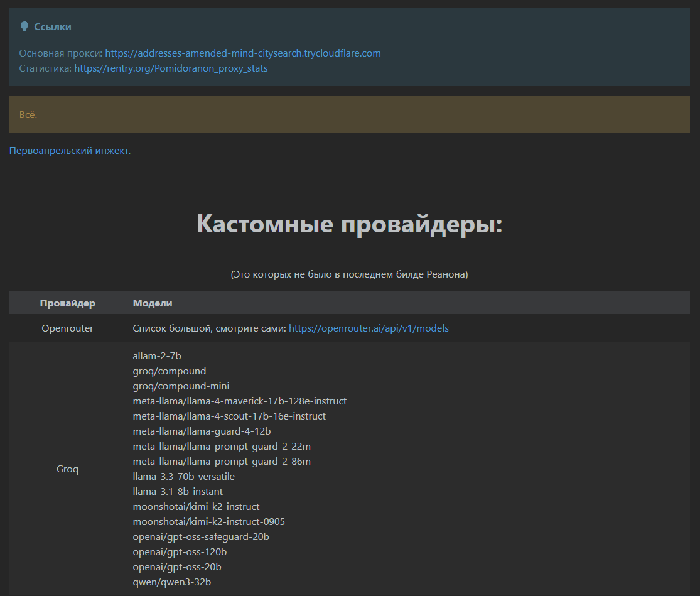
Task: Select the Groq provider cell
Action: click(67, 469)
